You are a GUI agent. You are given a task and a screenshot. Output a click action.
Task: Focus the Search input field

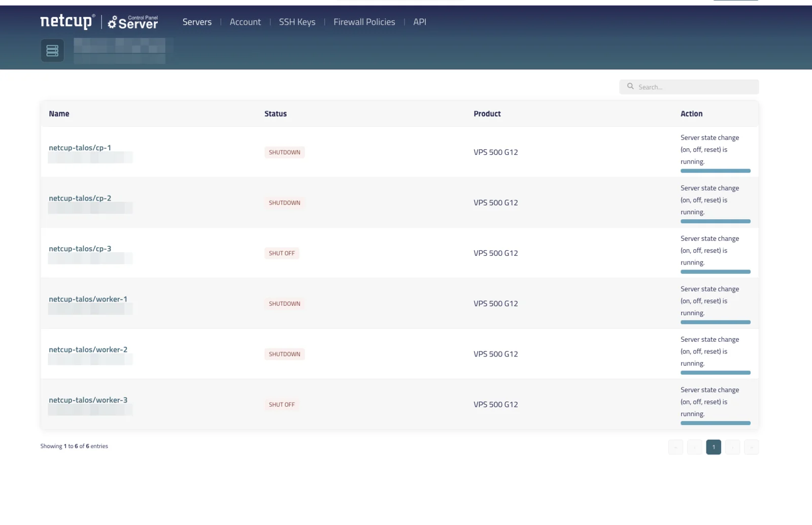(x=689, y=87)
